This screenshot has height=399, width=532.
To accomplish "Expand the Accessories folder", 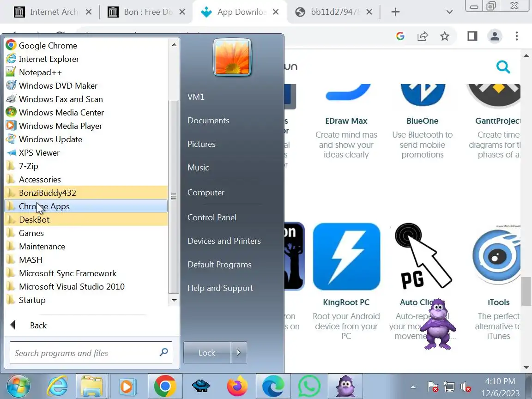I will pyautogui.click(x=86, y=180).
